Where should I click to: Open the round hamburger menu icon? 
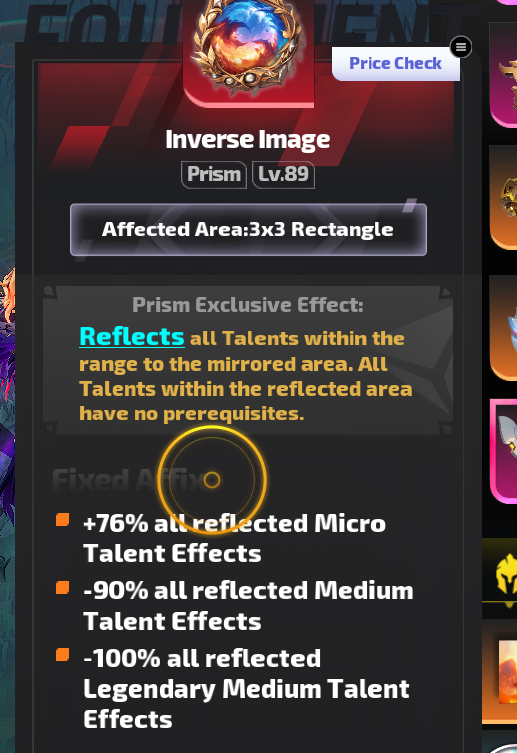click(x=461, y=47)
